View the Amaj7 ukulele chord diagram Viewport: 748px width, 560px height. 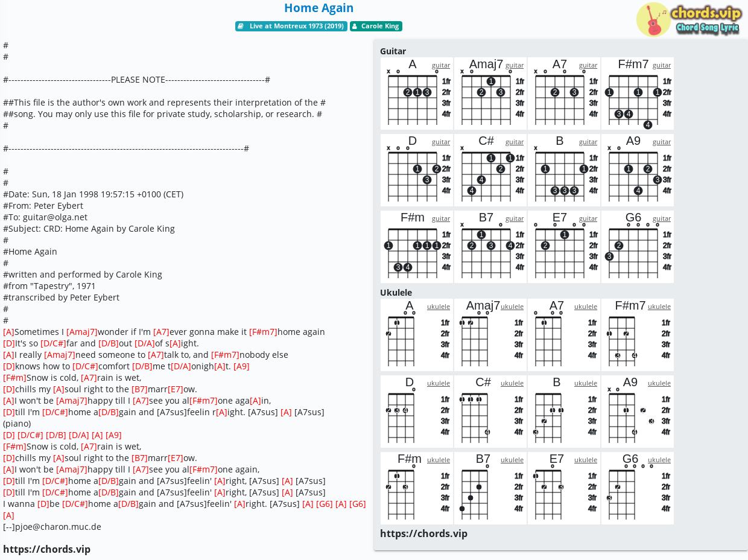tap(490, 335)
